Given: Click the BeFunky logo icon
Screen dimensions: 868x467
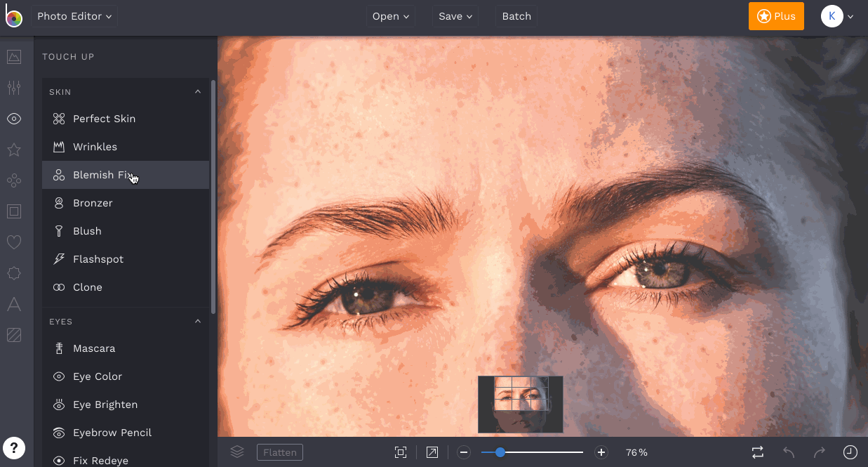Looking at the screenshot, I should (14, 16).
